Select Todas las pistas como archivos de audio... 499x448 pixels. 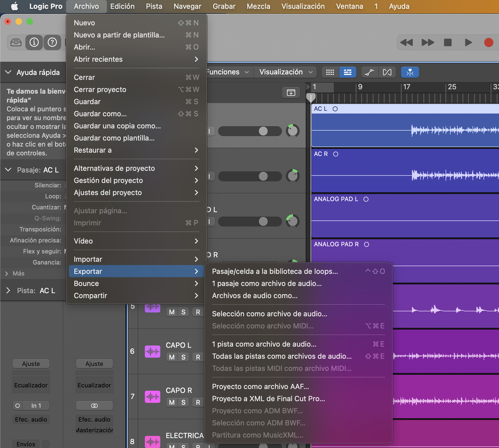299,356
